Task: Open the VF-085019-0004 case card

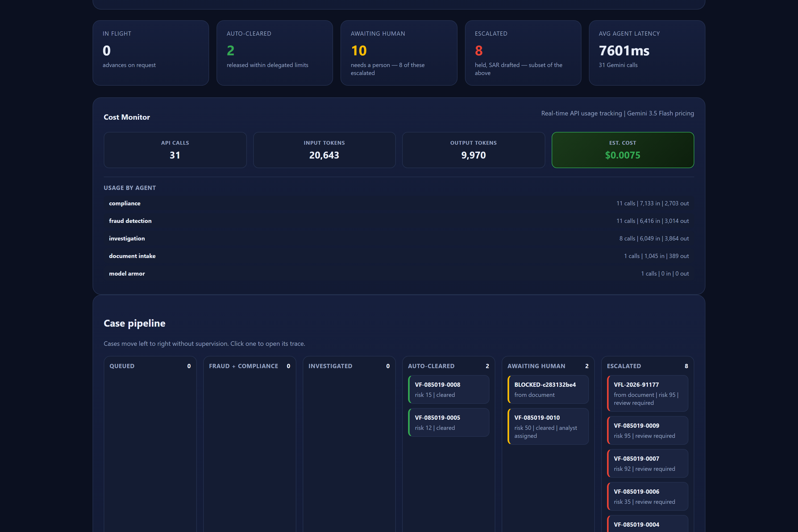Action: point(647,524)
